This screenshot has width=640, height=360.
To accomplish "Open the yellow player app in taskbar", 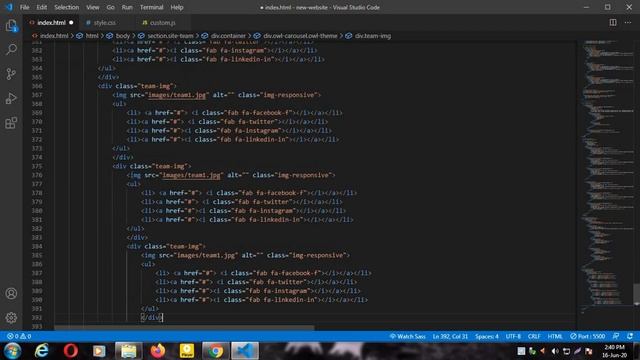I will (x=187, y=351).
